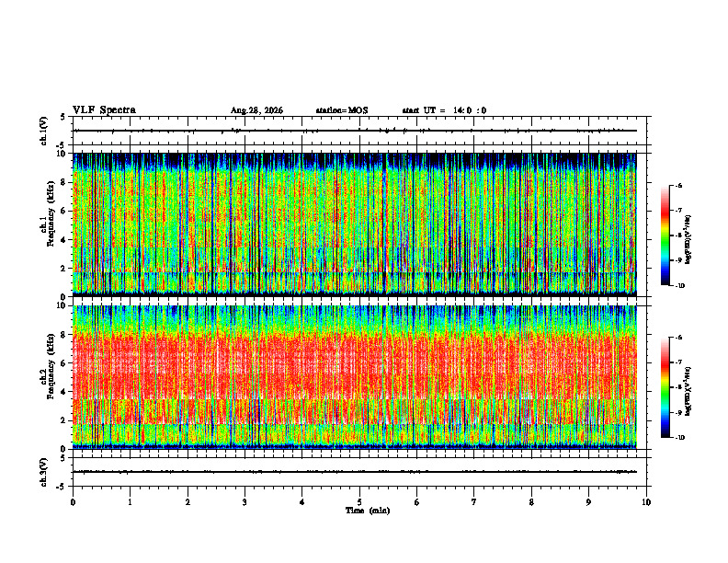
Task: Click the station=MOS label
Action: tap(342, 110)
